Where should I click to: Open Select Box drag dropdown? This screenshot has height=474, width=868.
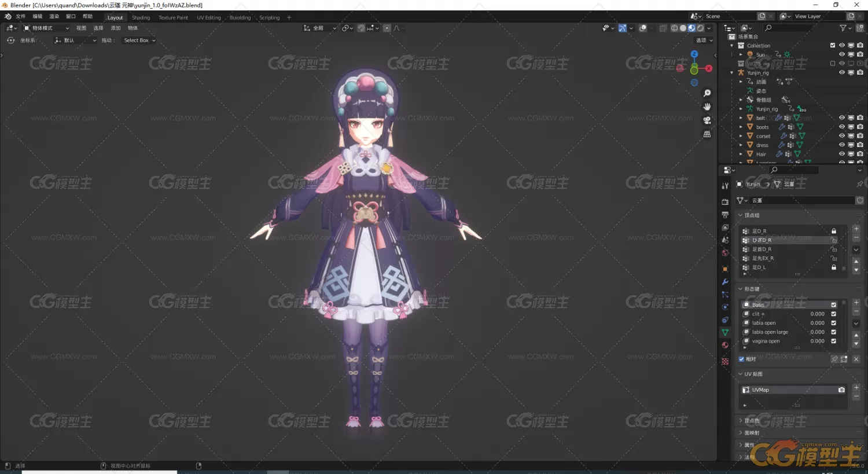[x=139, y=41]
